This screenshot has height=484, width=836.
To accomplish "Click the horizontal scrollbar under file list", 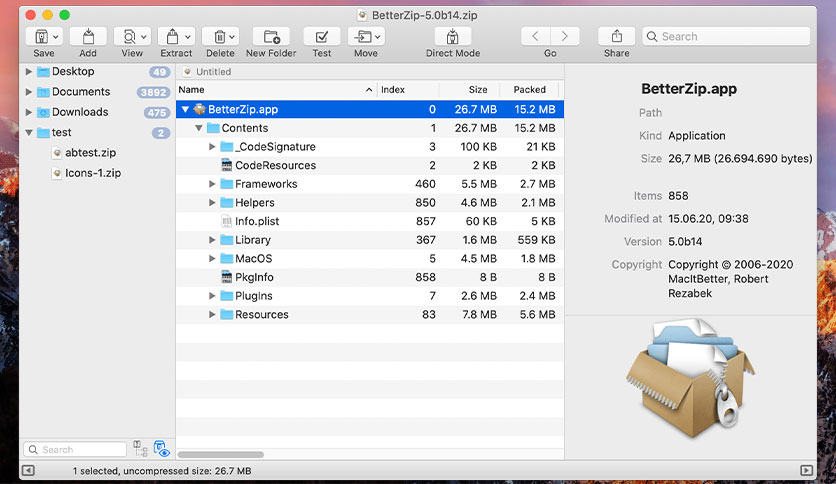I will (221, 455).
